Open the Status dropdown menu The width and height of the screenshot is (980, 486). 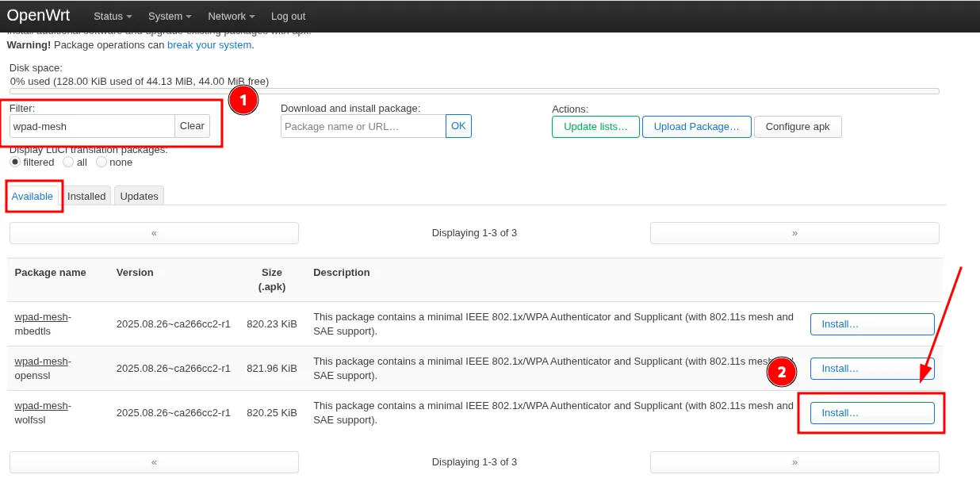112,16
